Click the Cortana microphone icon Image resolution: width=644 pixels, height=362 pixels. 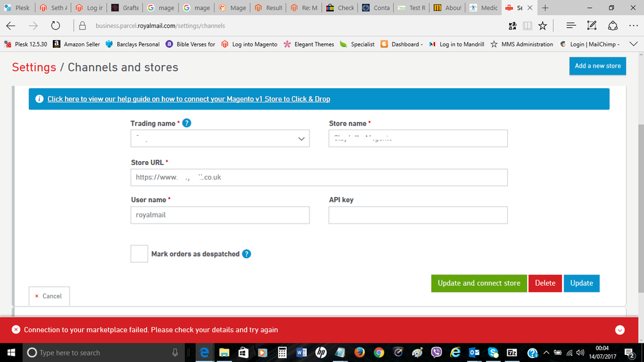click(x=175, y=352)
